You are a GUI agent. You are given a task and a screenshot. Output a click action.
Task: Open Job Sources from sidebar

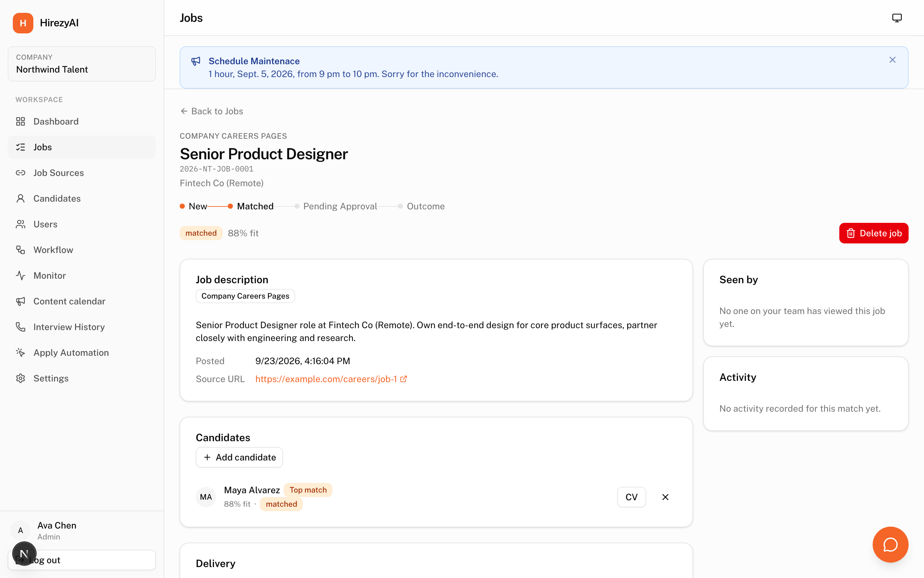82,173
